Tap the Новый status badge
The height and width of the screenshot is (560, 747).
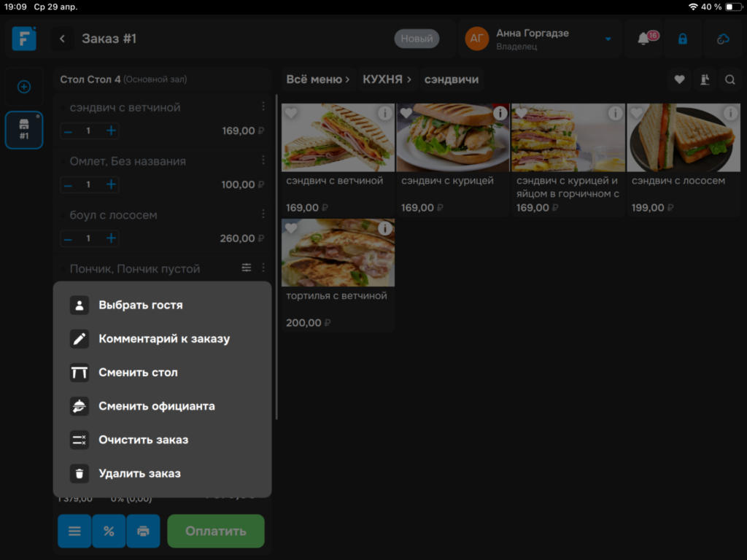coord(417,39)
